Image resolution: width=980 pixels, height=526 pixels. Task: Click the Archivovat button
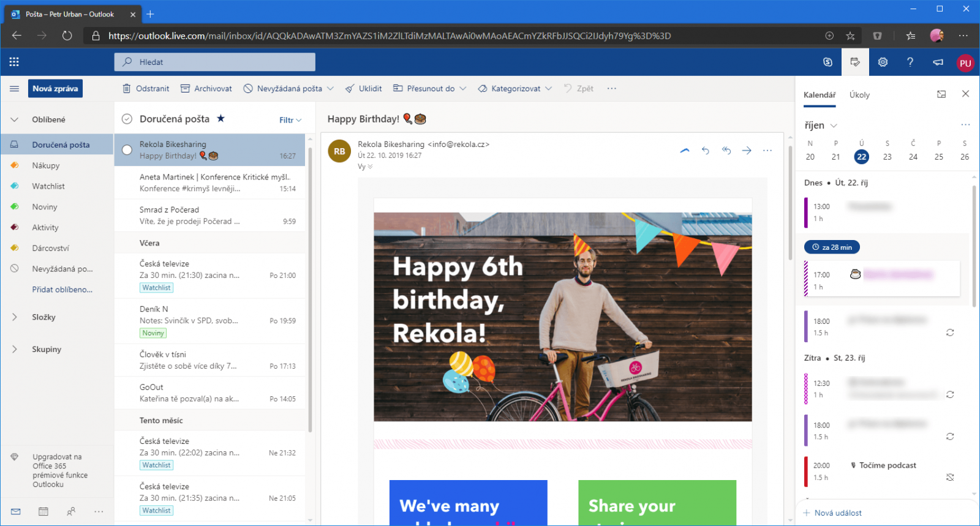pyautogui.click(x=206, y=89)
